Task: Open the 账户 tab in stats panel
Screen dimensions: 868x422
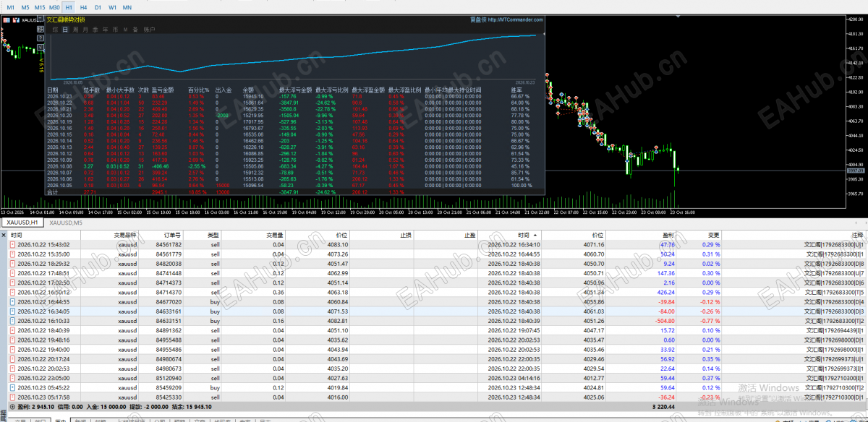Action: pos(149,30)
